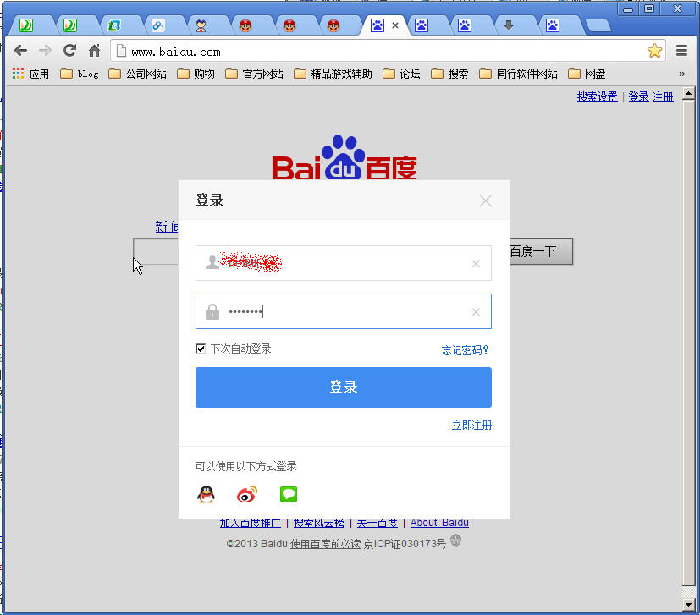This screenshot has width=700, height=615.
Task: Open the home page via house icon
Action: [94, 51]
